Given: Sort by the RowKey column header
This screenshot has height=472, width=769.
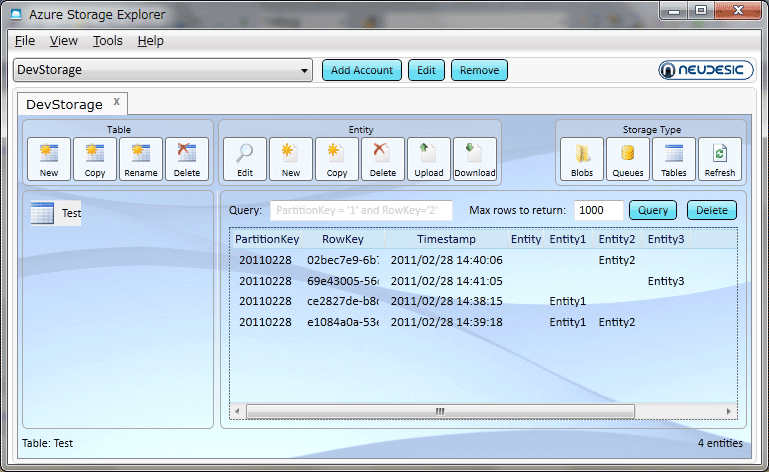Looking at the screenshot, I should 343,239.
